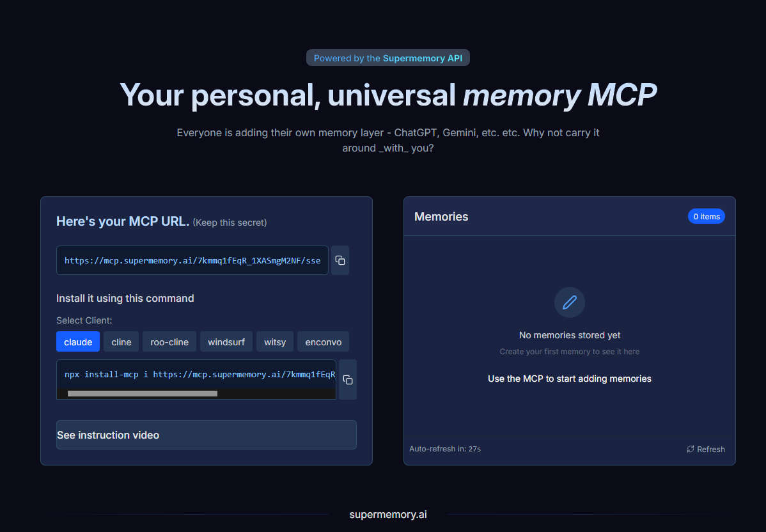This screenshot has height=532, width=766.
Task: Open the Supermemory API link
Action: click(x=423, y=58)
